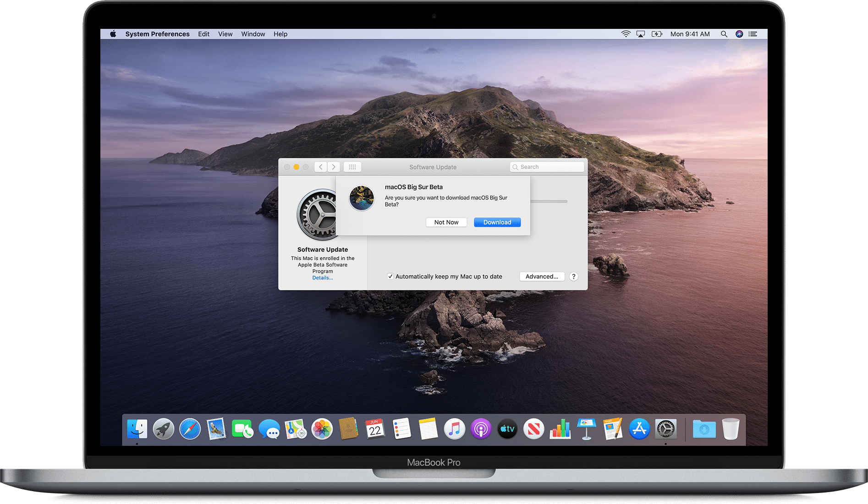The height and width of the screenshot is (504, 868).
Task: Launch Numbers from the Dock
Action: pos(560,429)
